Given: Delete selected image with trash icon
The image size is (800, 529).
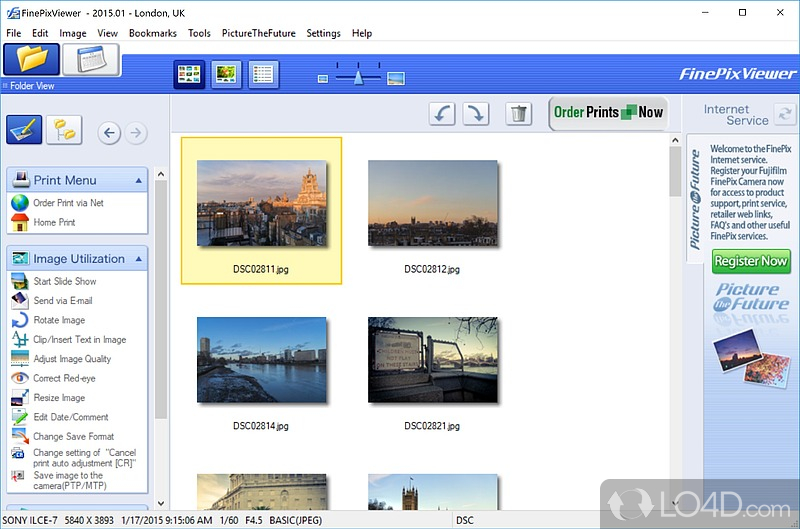Looking at the screenshot, I should point(518,113).
